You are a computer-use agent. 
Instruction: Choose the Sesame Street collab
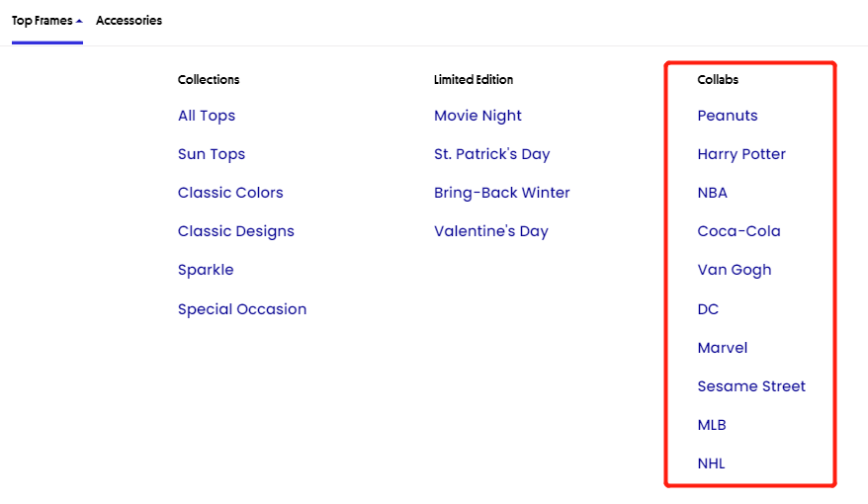click(751, 386)
